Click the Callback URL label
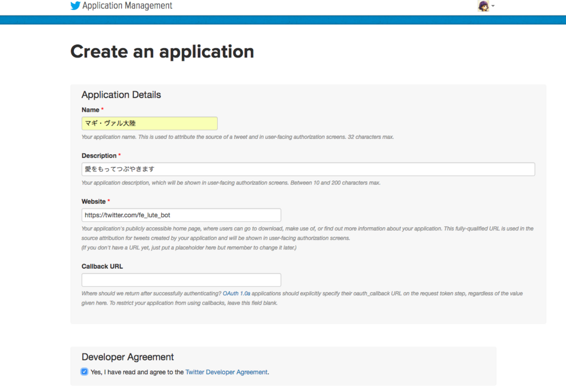The image size is (566, 392). pos(102,266)
